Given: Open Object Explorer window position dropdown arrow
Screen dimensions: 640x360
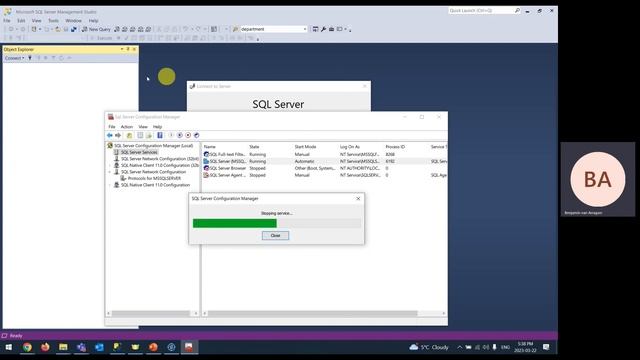Looking at the screenshot, I should 122,49.
